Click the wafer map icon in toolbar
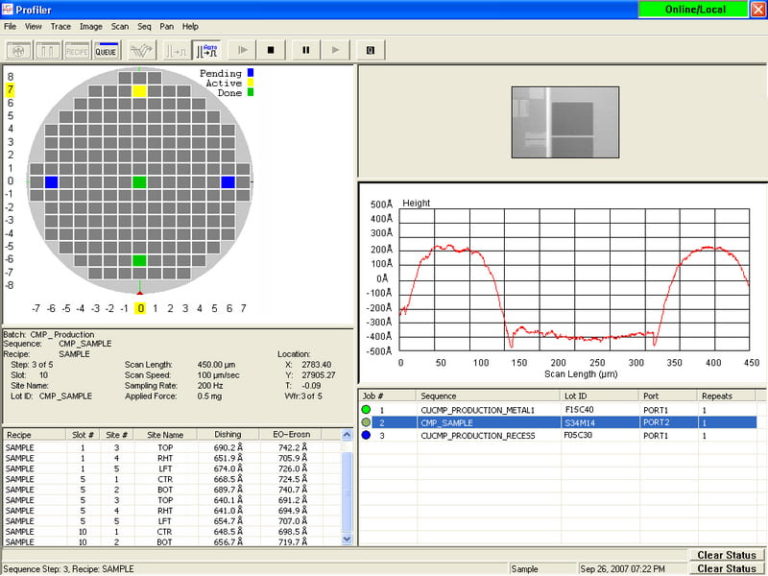 pos(19,49)
